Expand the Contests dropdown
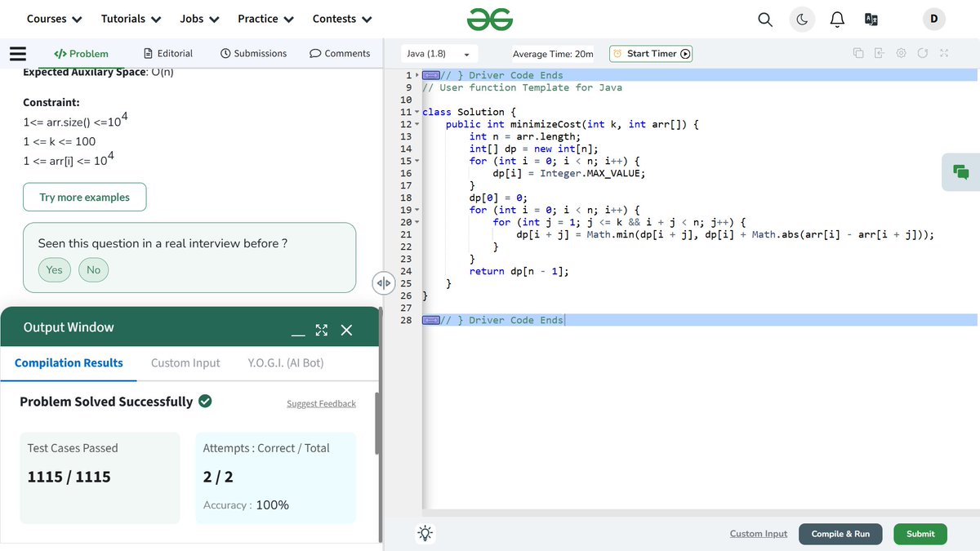 [342, 19]
